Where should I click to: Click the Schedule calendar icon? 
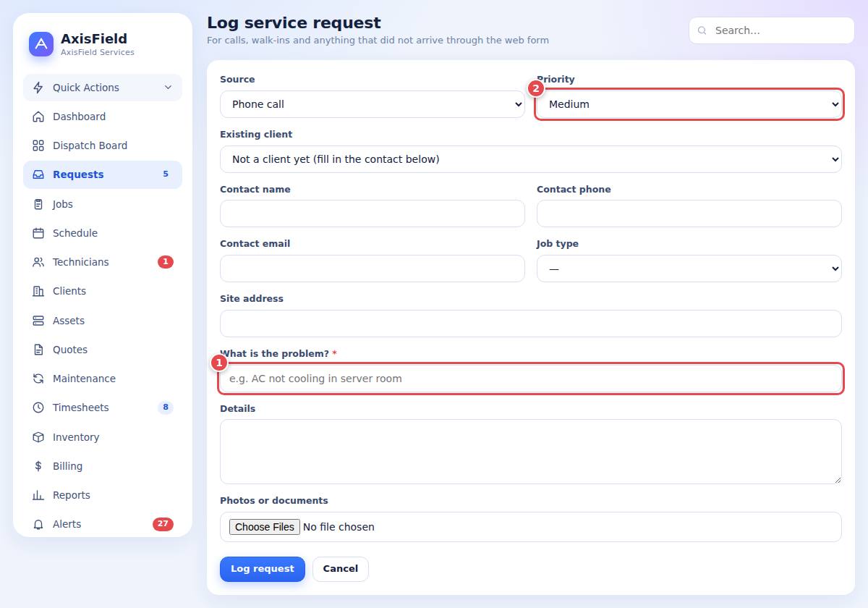(38, 233)
